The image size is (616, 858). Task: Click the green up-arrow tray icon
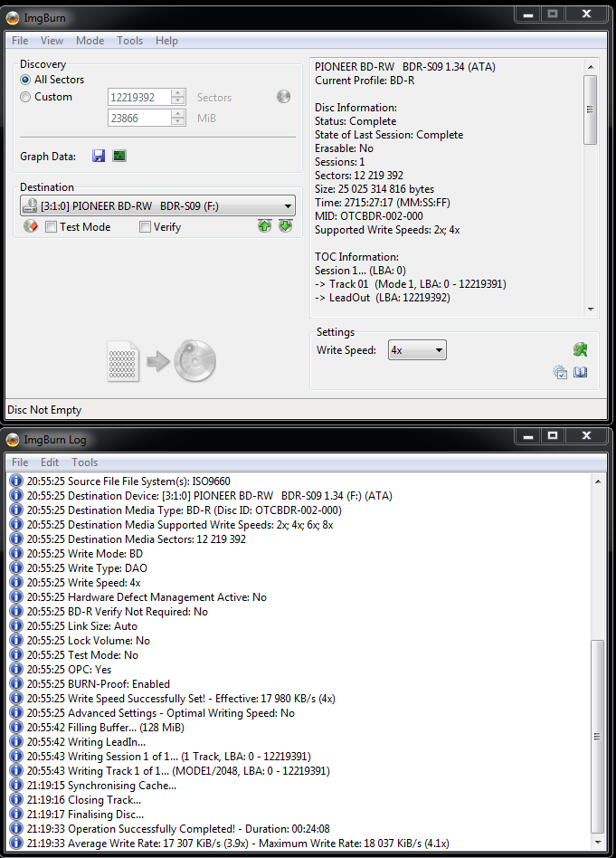[265, 225]
